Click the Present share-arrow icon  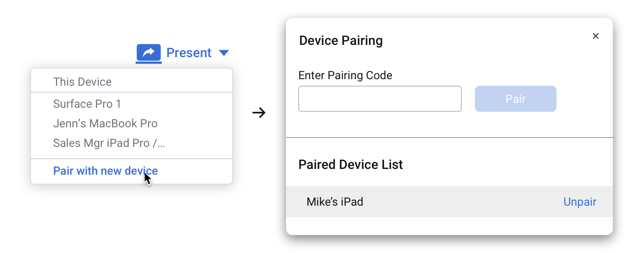click(x=148, y=53)
